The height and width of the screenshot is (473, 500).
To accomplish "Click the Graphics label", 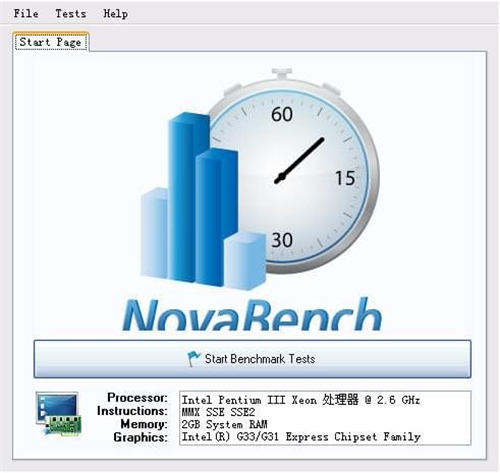I will (x=140, y=437).
